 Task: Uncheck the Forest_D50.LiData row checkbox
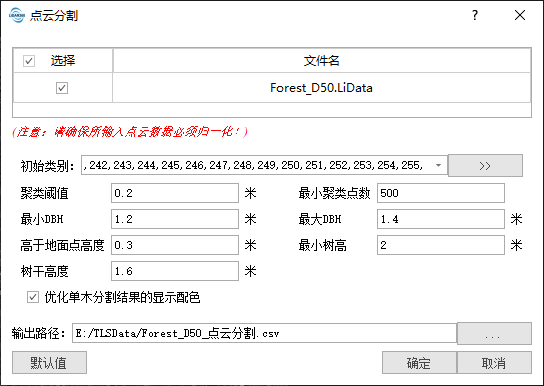(62, 88)
